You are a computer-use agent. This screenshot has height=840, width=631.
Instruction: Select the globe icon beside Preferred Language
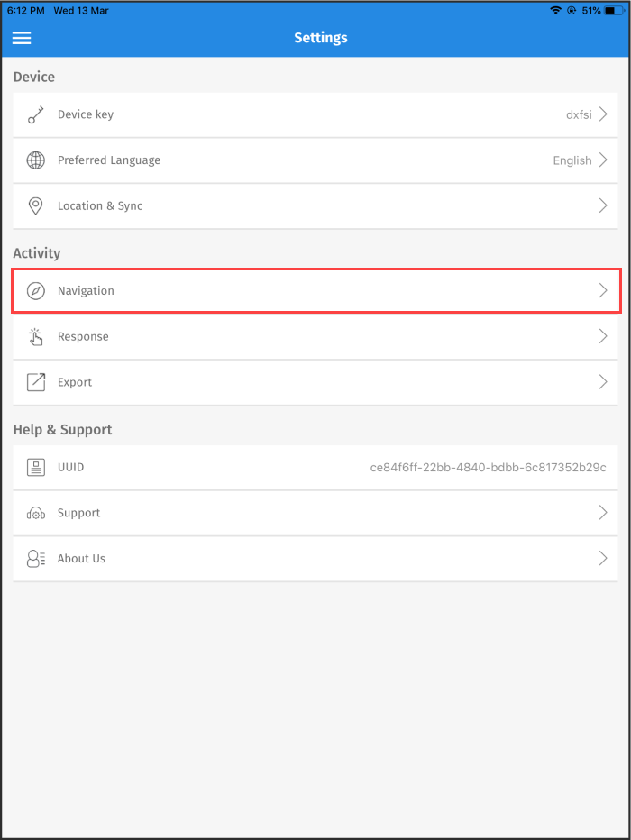(x=35, y=160)
